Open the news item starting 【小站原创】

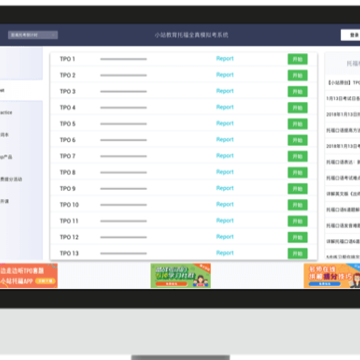[x=343, y=82]
